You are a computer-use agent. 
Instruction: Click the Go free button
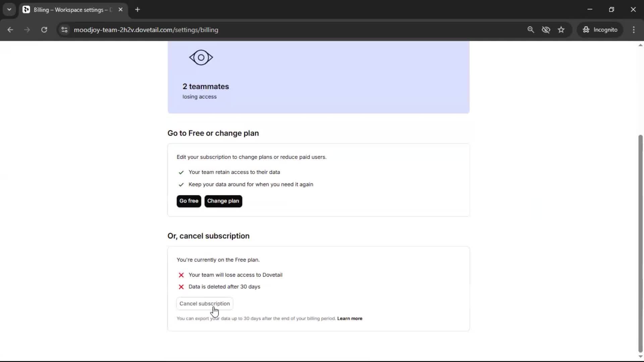[189, 201]
